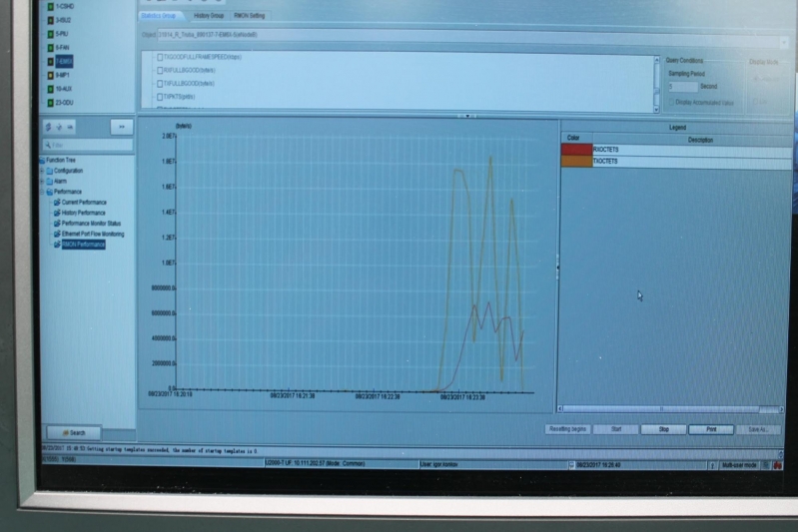Toggle Display Accumulated Value checkbox

(671, 103)
